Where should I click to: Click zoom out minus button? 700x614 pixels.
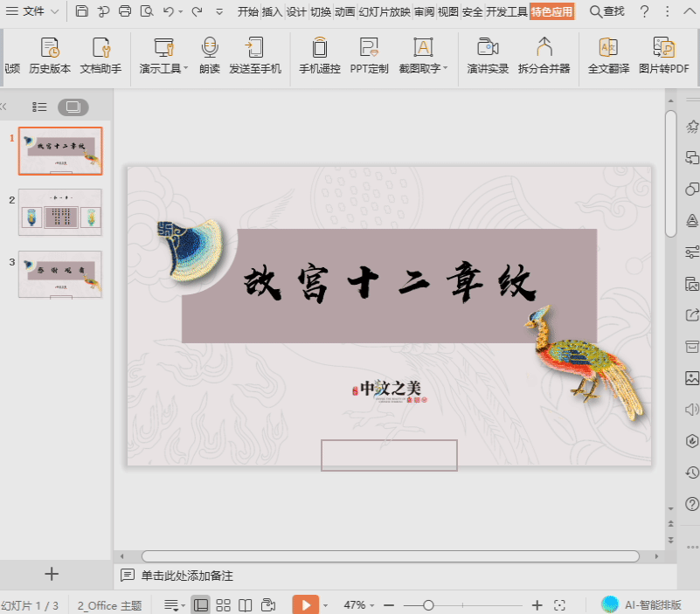point(389,605)
